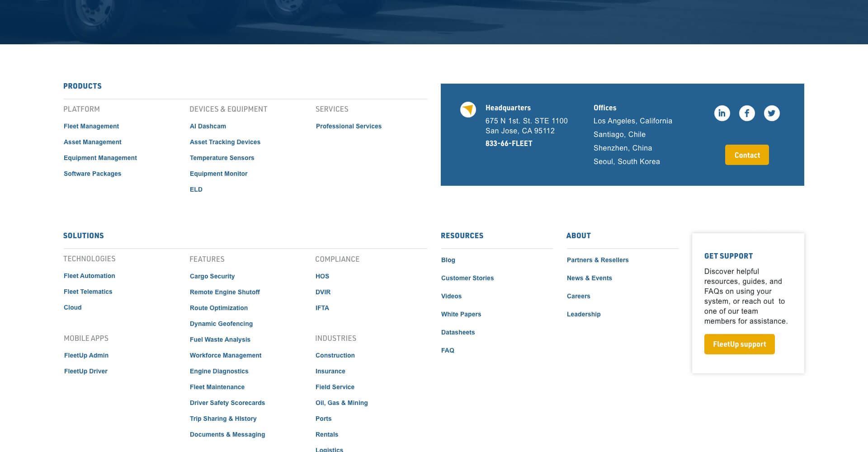868x452 pixels.
Task: Select News & Events link
Action: (x=590, y=278)
